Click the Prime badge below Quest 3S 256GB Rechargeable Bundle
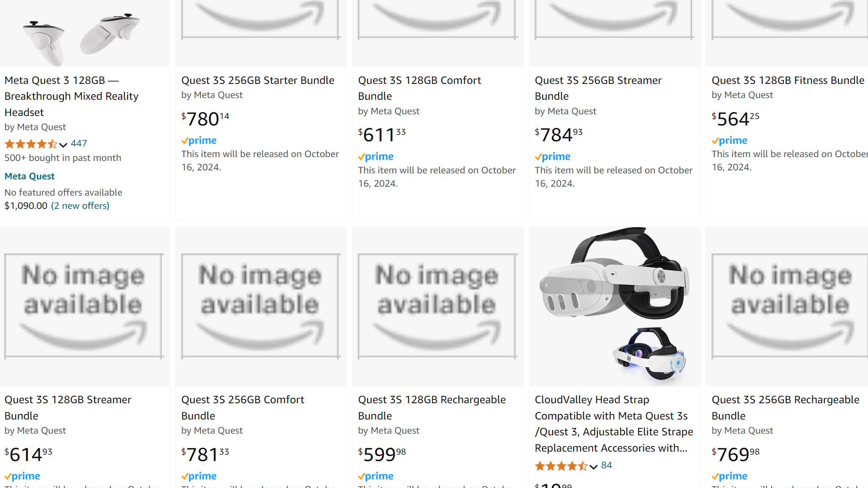Viewport: 868px width, 488px height. tap(729, 476)
